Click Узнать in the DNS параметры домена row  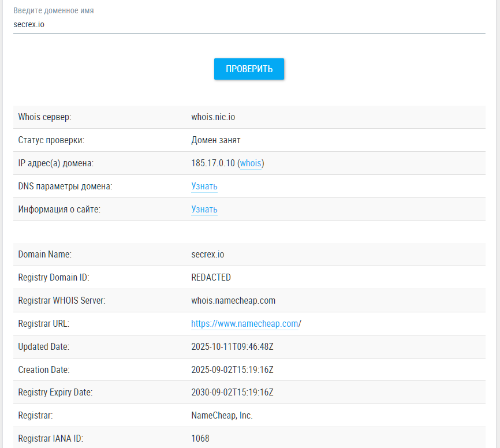[x=204, y=186]
